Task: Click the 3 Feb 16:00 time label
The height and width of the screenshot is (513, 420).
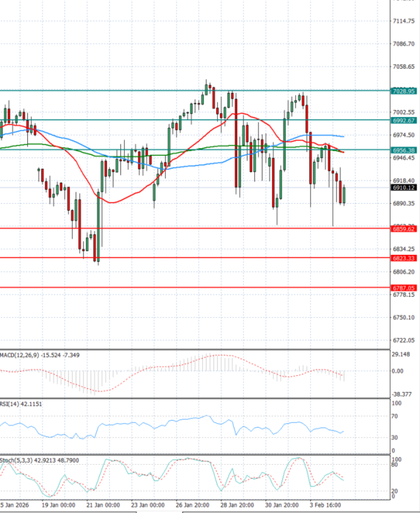Action: coord(328,505)
